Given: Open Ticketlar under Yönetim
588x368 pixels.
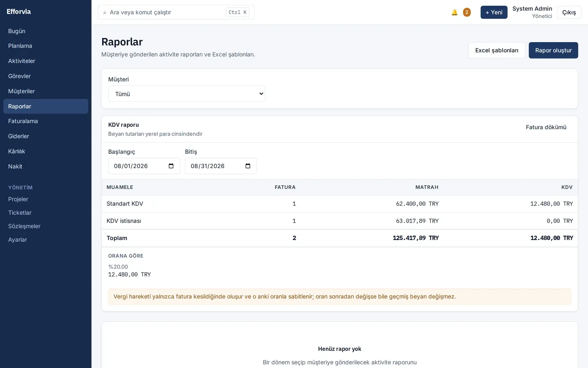Looking at the screenshot, I should (46, 213).
